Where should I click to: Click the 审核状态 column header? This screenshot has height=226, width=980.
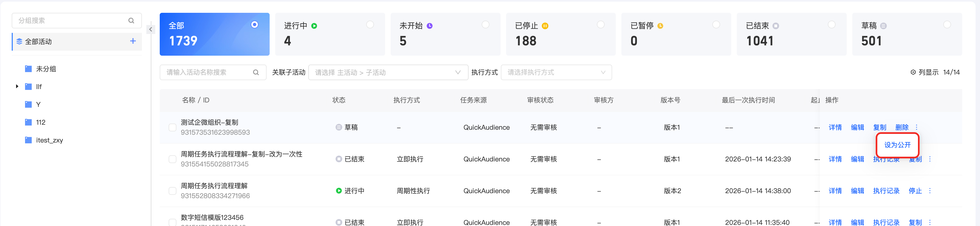click(x=540, y=100)
